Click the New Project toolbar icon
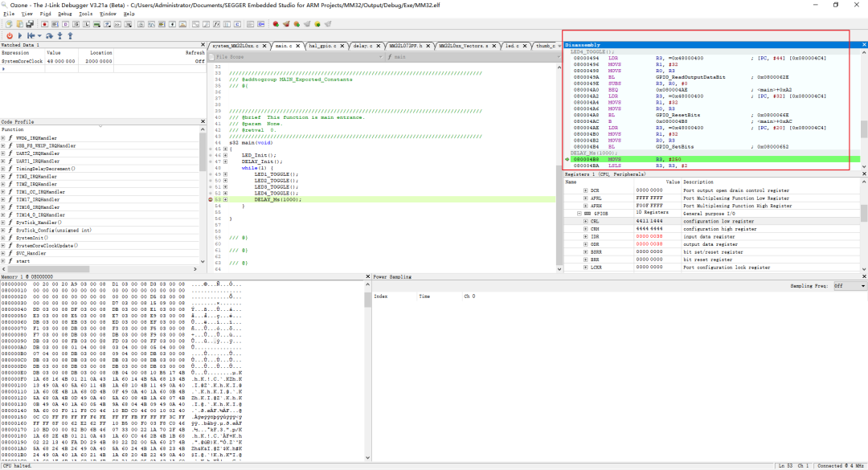 [x=9, y=24]
